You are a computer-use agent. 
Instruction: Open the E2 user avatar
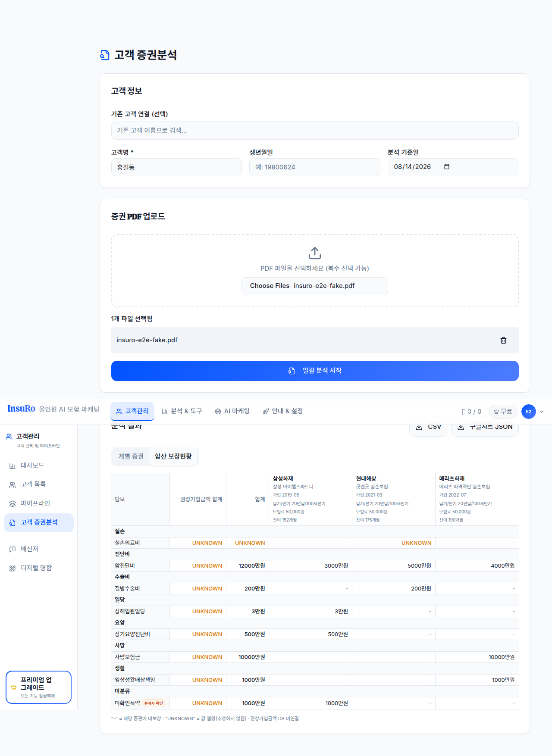[x=529, y=412]
